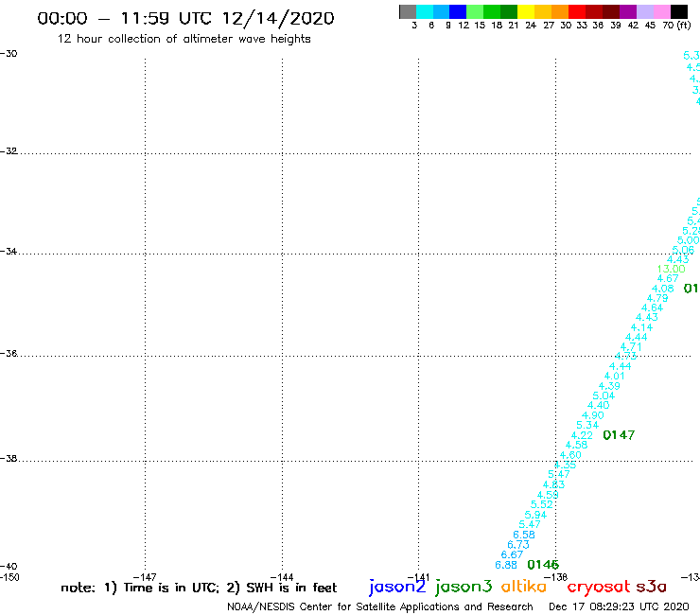
Task: Click the 4.35 wave height value
Action: coord(565,465)
